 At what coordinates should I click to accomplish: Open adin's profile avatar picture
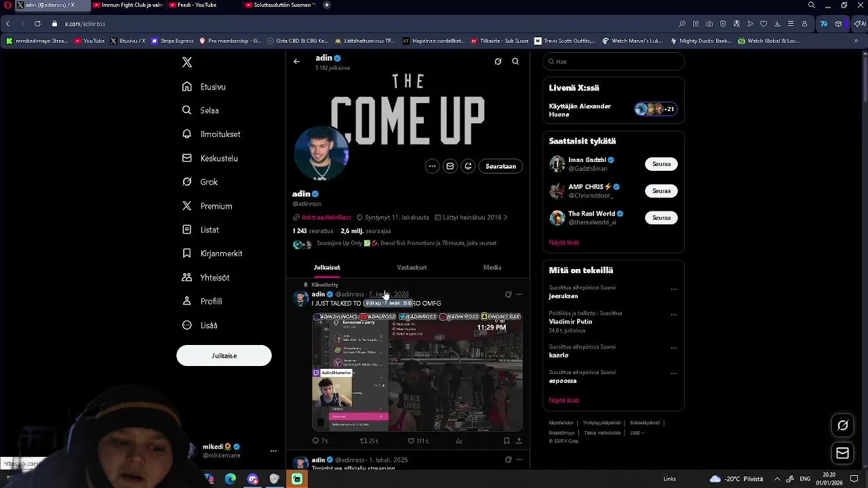point(321,153)
